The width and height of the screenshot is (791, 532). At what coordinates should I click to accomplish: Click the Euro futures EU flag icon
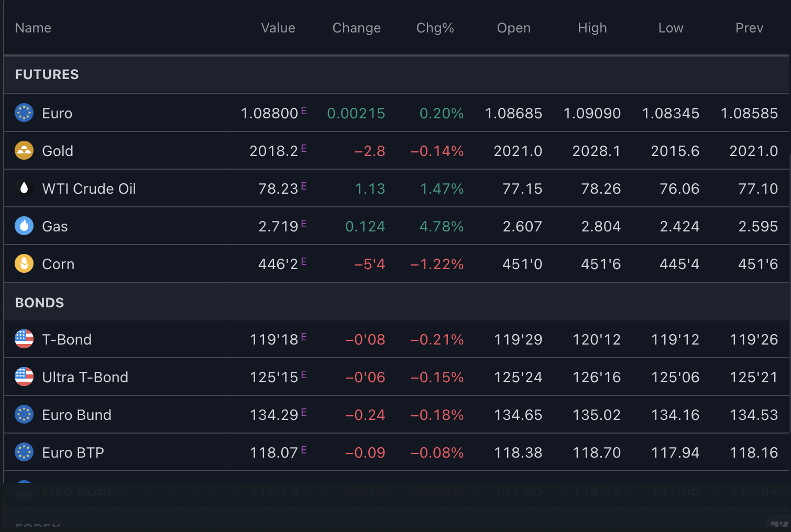click(x=24, y=113)
